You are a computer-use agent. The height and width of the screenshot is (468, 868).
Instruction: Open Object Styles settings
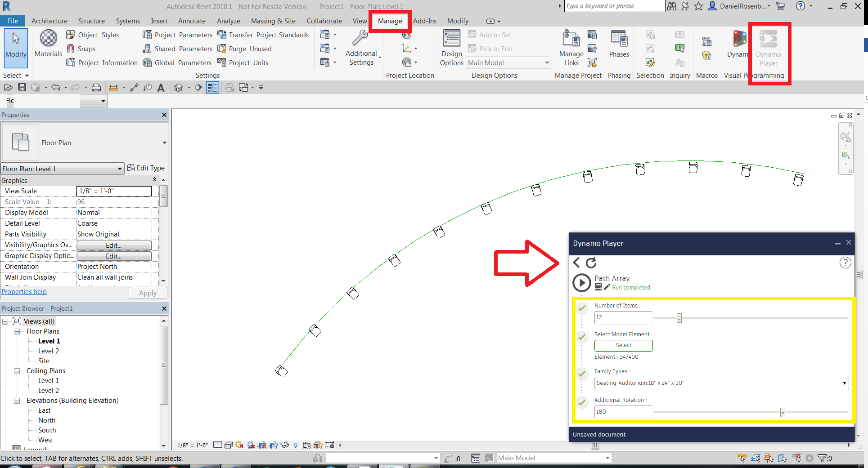(x=93, y=35)
